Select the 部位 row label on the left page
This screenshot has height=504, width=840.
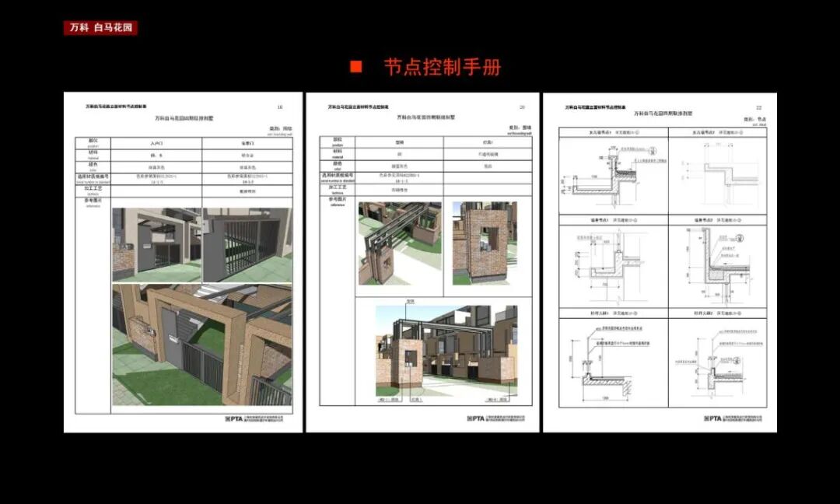(93, 142)
